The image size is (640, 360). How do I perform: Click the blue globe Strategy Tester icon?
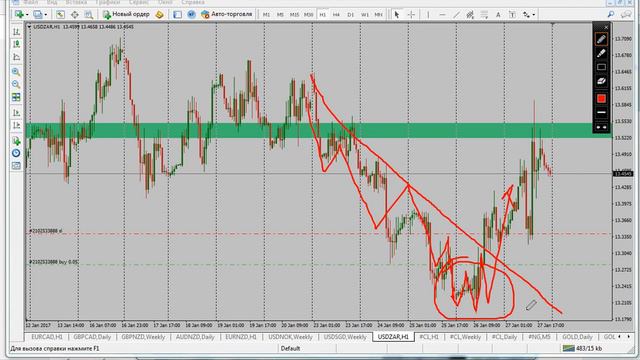coord(191,14)
